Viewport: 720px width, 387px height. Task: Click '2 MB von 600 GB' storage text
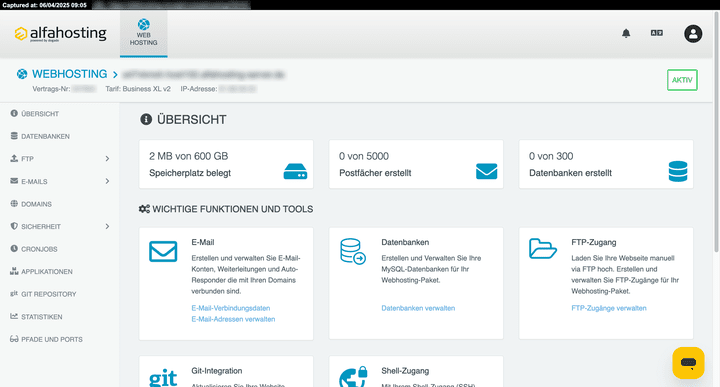click(x=188, y=156)
